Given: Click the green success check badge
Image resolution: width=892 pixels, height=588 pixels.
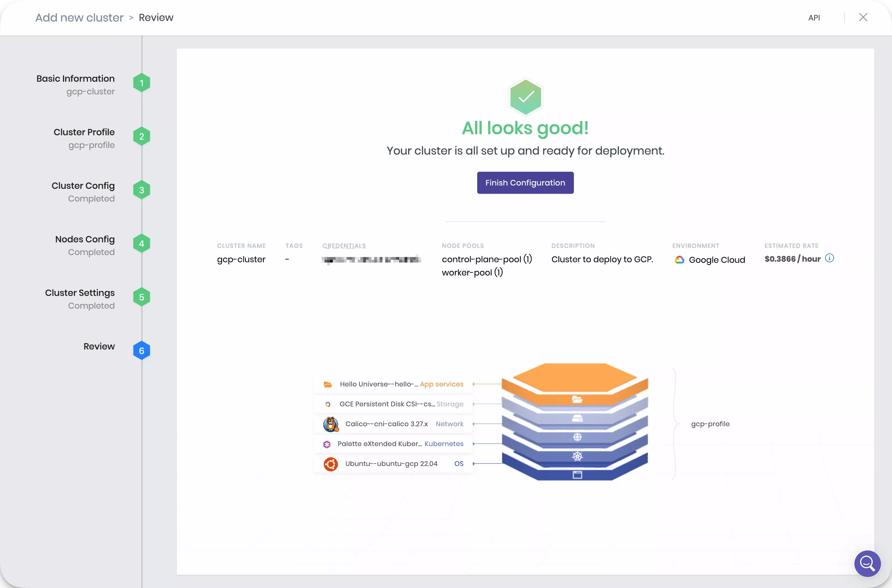Looking at the screenshot, I should (x=525, y=97).
